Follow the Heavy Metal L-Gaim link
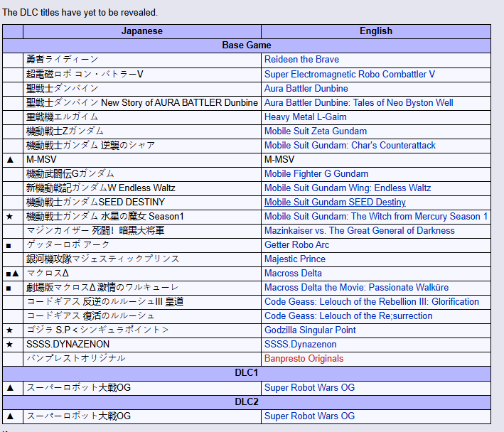The height and width of the screenshot is (432, 504). tap(306, 117)
